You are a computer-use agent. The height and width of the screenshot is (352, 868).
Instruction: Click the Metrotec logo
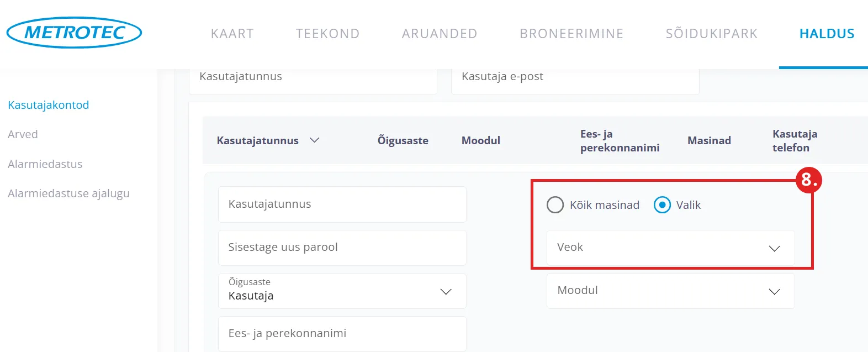(x=74, y=33)
